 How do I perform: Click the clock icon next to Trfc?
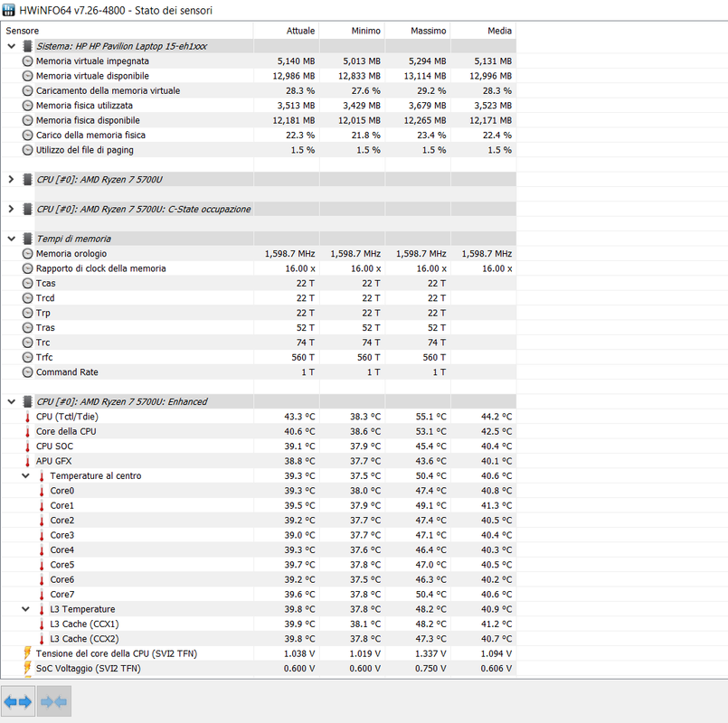point(28,357)
